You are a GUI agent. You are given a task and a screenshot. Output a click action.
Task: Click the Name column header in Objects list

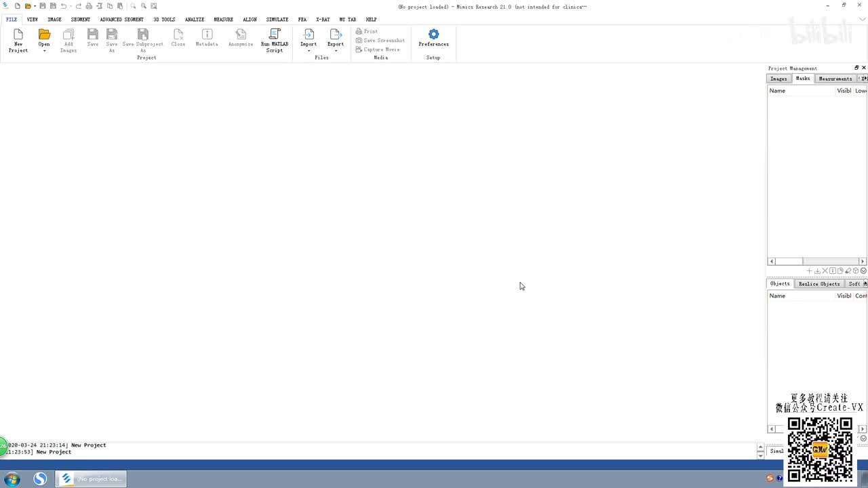[802, 296]
